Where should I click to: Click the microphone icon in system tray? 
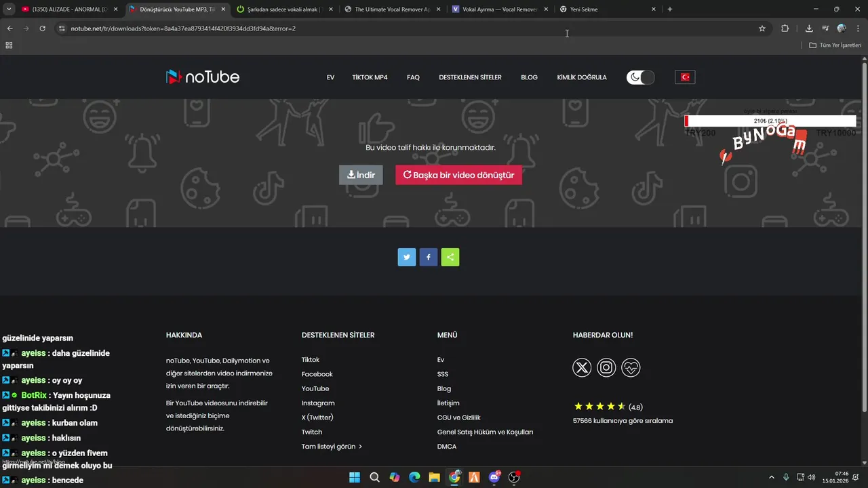(x=786, y=477)
